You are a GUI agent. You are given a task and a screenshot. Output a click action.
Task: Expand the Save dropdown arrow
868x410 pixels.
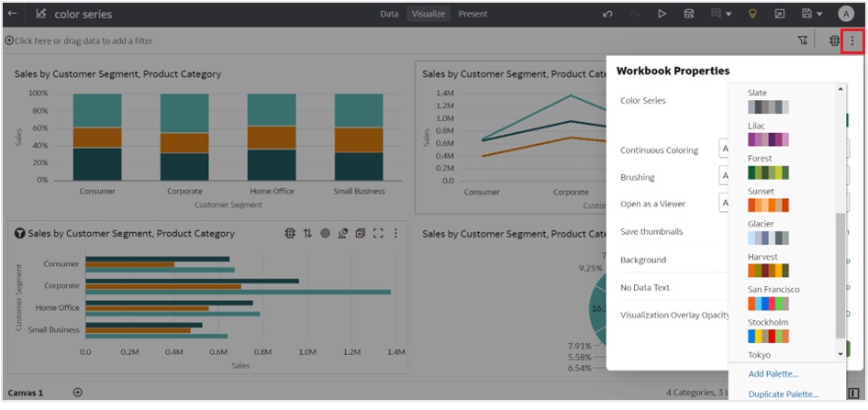818,14
